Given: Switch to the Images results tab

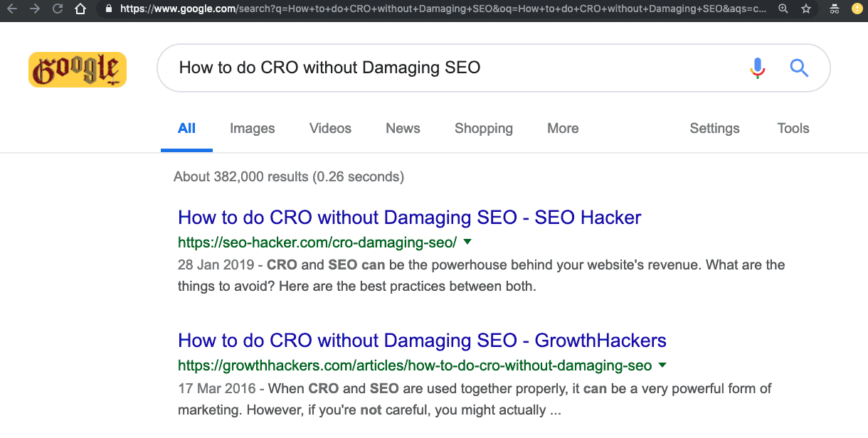Looking at the screenshot, I should click(252, 128).
